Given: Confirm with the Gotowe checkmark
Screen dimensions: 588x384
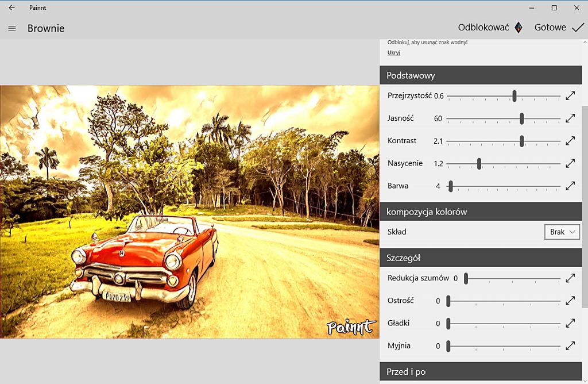Looking at the screenshot, I should click(578, 28).
